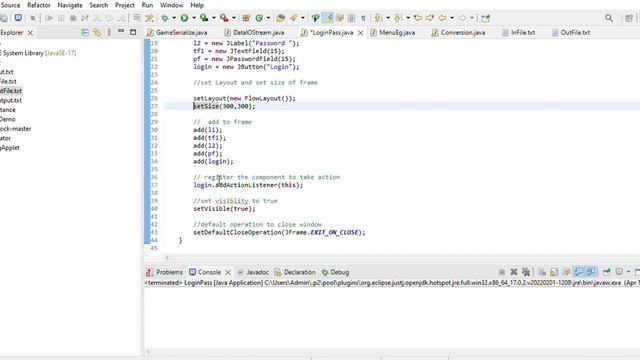The image size is (640, 360).
Task: Expand the Coverage dropdown arrow
Action: (x=213, y=18)
